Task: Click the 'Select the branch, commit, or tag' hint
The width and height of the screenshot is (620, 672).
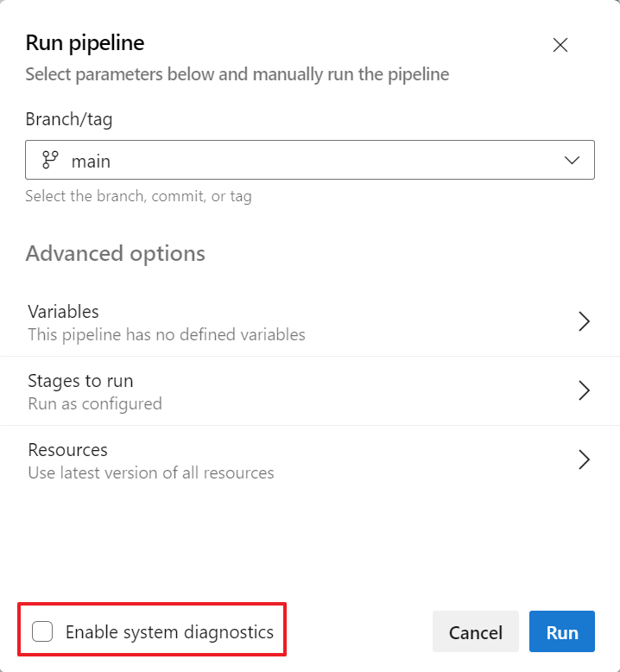Action: pyautogui.click(x=138, y=196)
